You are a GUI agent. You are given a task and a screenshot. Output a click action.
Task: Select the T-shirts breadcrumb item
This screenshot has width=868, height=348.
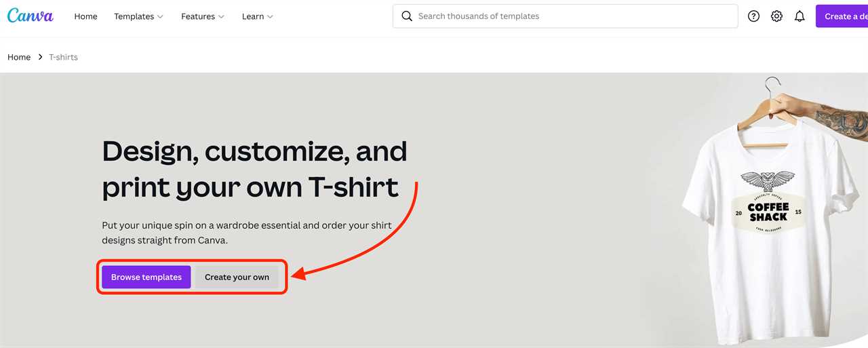(63, 57)
